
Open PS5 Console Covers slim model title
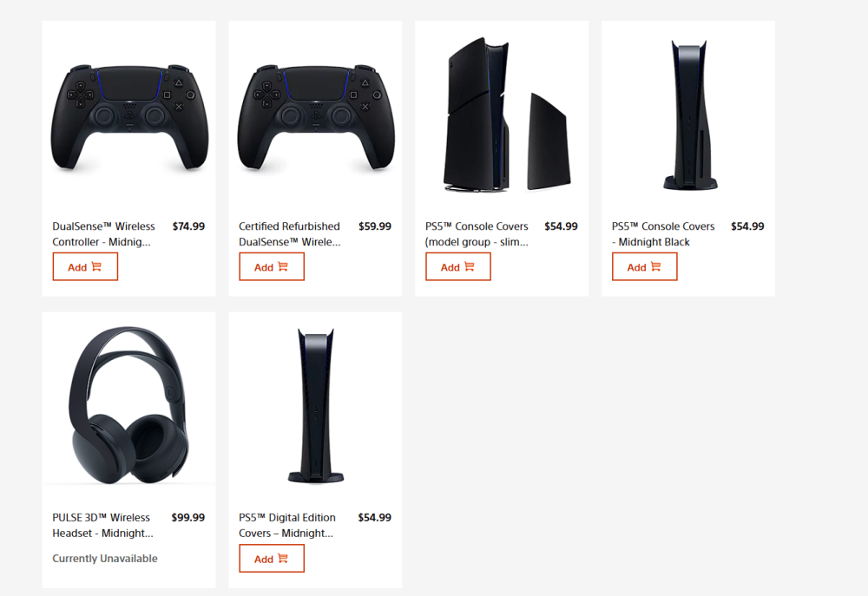pyautogui.click(x=477, y=234)
